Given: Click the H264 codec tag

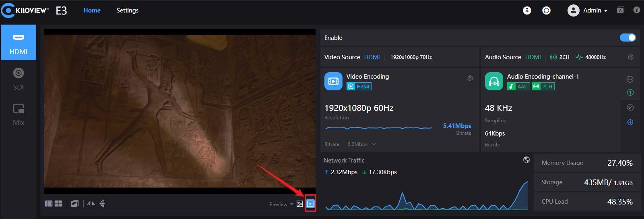Looking at the screenshot, I should (359, 86).
